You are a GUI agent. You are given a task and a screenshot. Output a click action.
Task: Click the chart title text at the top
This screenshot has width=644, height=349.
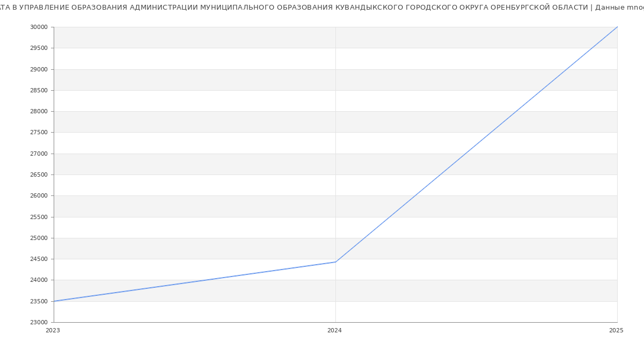coord(322,8)
